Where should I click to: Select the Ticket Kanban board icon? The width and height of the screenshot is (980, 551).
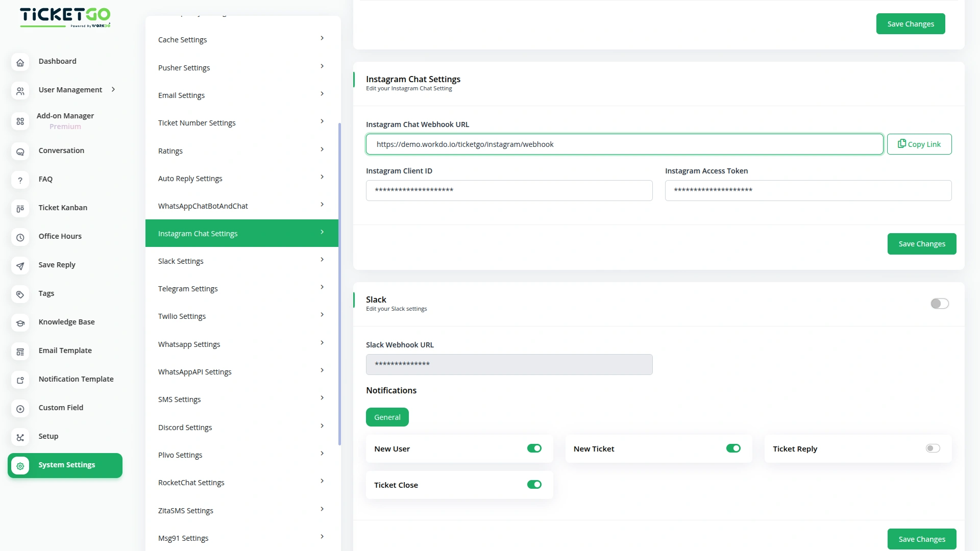(x=20, y=209)
